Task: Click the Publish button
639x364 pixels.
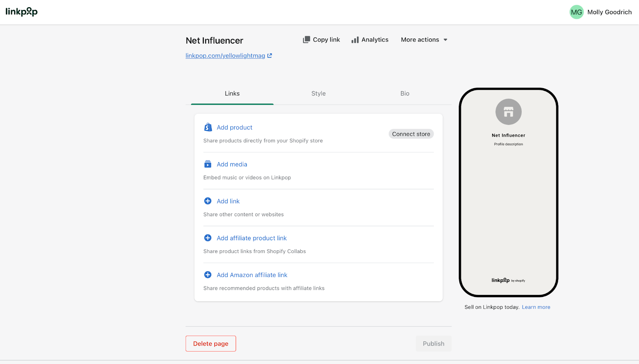Action: (x=434, y=344)
